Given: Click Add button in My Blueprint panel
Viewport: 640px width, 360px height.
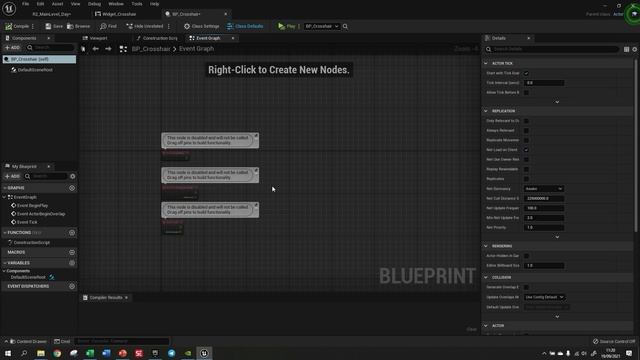Looking at the screenshot, I should [x=12, y=176].
